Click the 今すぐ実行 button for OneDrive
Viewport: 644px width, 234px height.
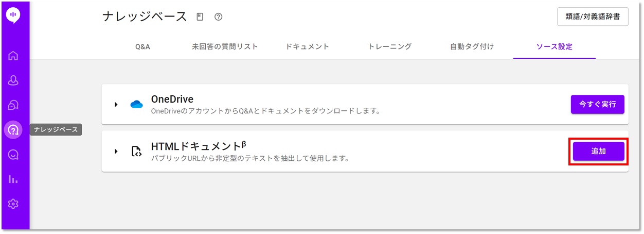tap(598, 104)
